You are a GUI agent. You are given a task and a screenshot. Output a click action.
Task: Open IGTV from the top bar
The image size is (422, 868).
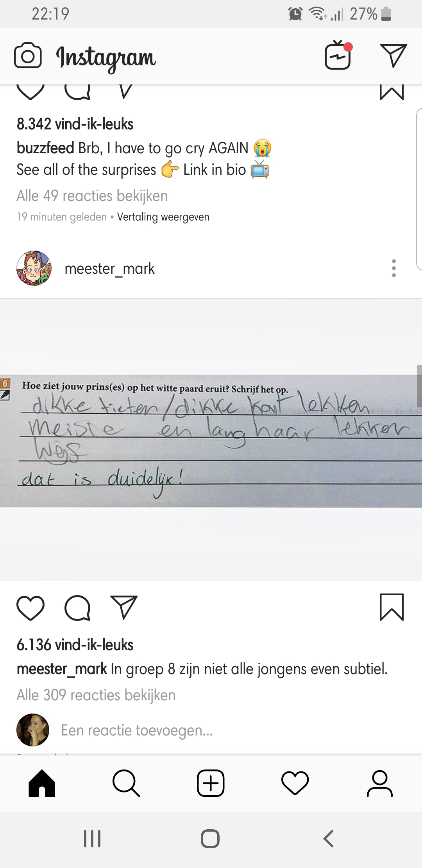[x=338, y=55]
